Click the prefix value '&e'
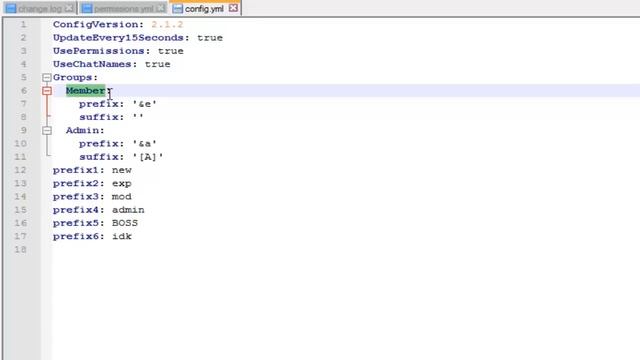Screen dimensions: 640x360 tap(144, 104)
